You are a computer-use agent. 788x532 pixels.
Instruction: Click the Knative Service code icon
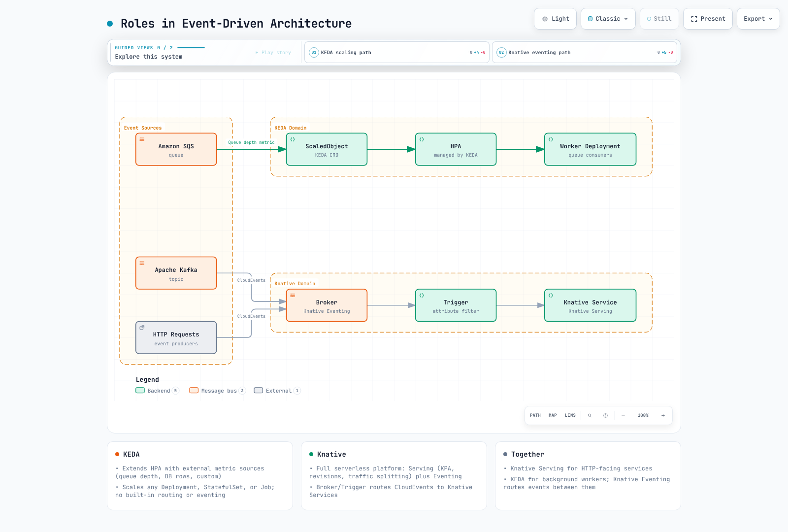pos(551,296)
